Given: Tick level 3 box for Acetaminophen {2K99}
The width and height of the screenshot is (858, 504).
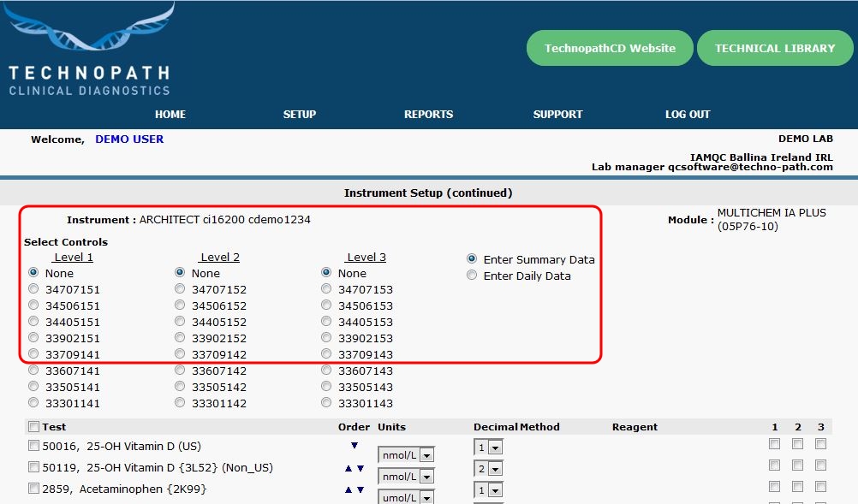Looking at the screenshot, I should click(820, 487).
